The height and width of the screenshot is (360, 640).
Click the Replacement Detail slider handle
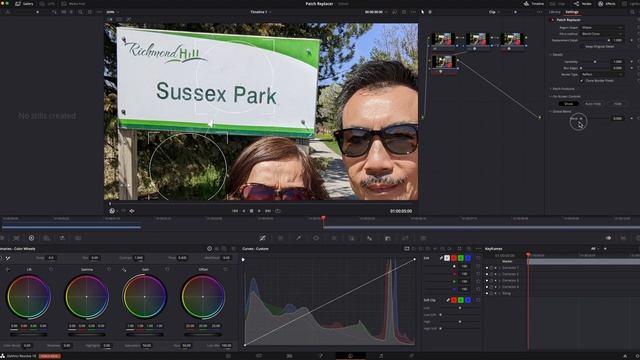[x=609, y=40]
